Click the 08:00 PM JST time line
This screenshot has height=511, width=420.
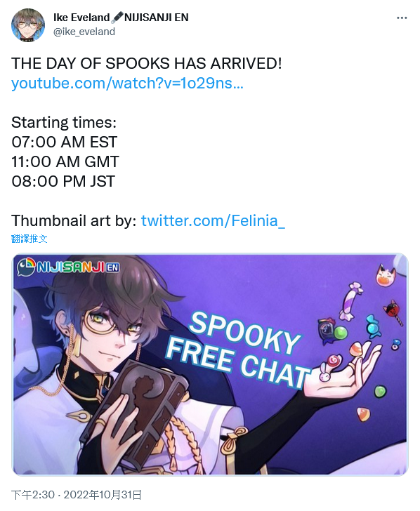click(63, 181)
